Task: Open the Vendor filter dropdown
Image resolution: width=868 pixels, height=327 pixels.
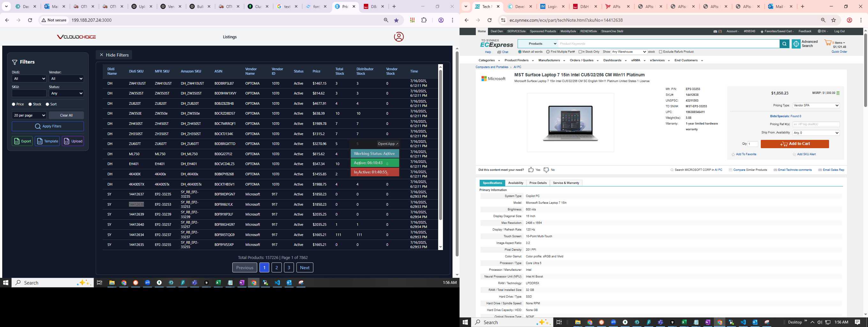Action: 66,79
